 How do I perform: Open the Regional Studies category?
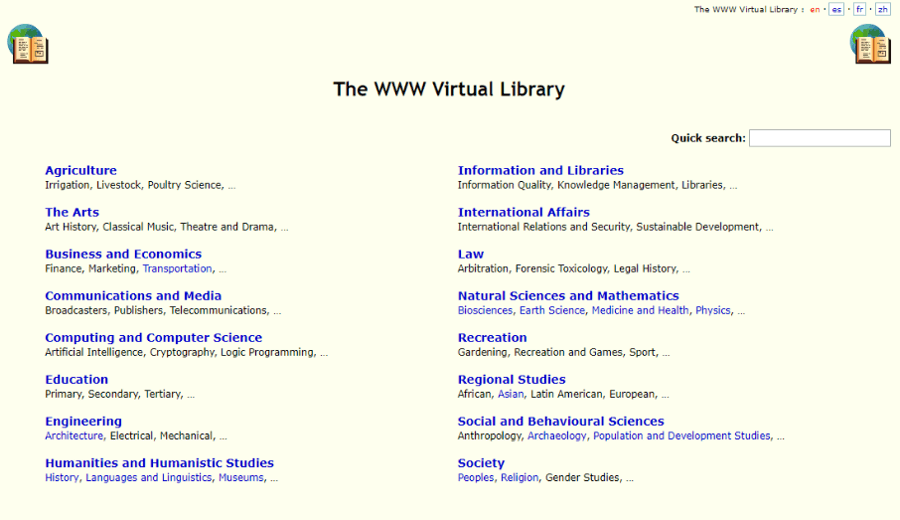pos(511,380)
